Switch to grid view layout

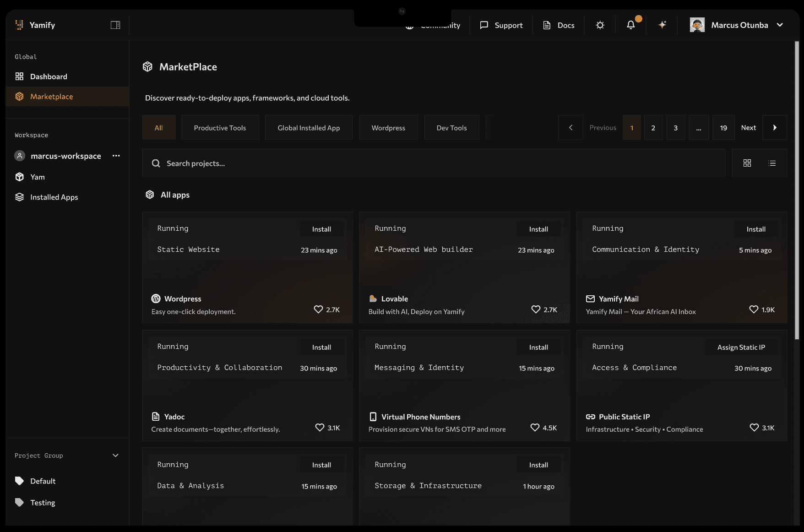pyautogui.click(x=747, y=163)
